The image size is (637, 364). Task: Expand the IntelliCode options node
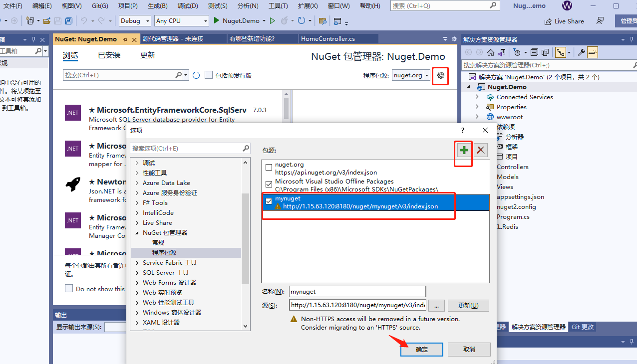138,213
